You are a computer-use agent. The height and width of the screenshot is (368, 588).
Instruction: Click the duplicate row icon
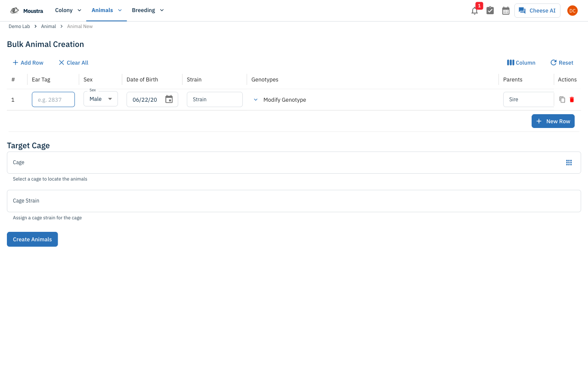click(x=562, y=100)
